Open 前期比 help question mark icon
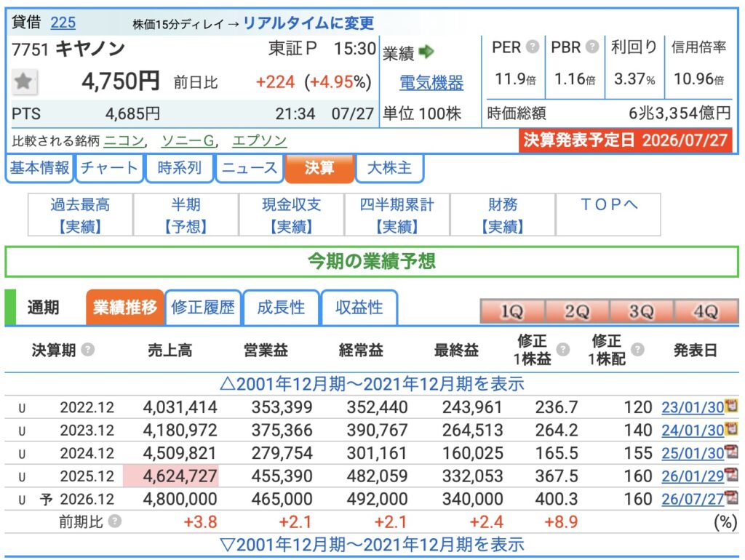Viewport: 745px width, 560px height. coord(114,521)
